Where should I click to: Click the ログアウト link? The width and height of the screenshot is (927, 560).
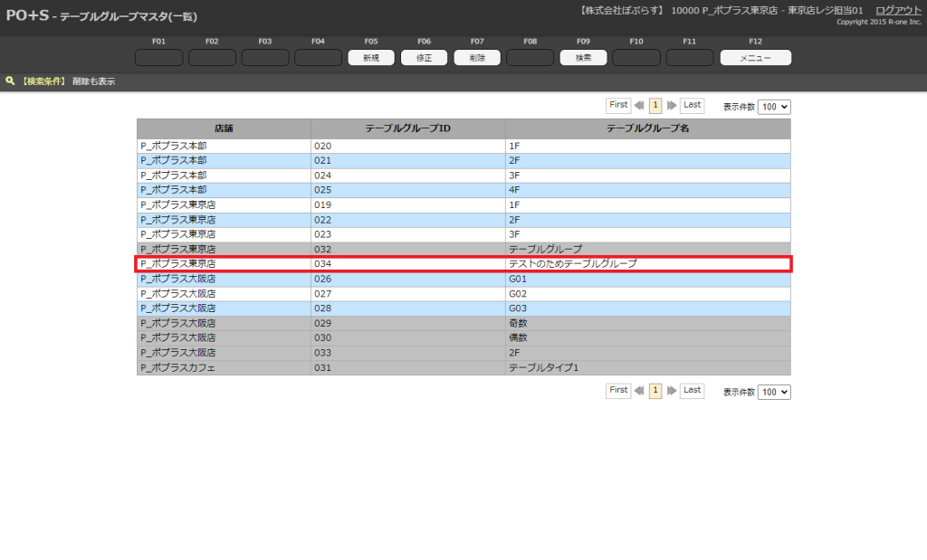(x=898, y=10)
